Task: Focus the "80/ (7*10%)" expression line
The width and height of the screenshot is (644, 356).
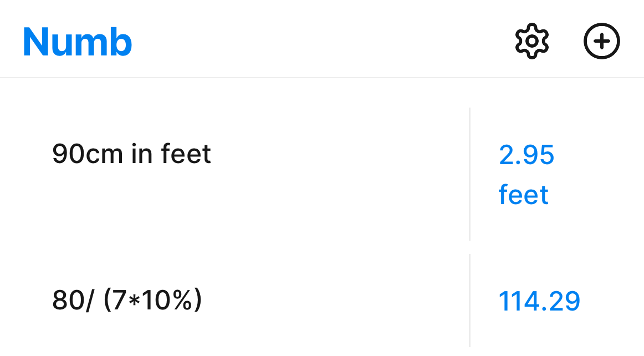Action: point(127,300)
